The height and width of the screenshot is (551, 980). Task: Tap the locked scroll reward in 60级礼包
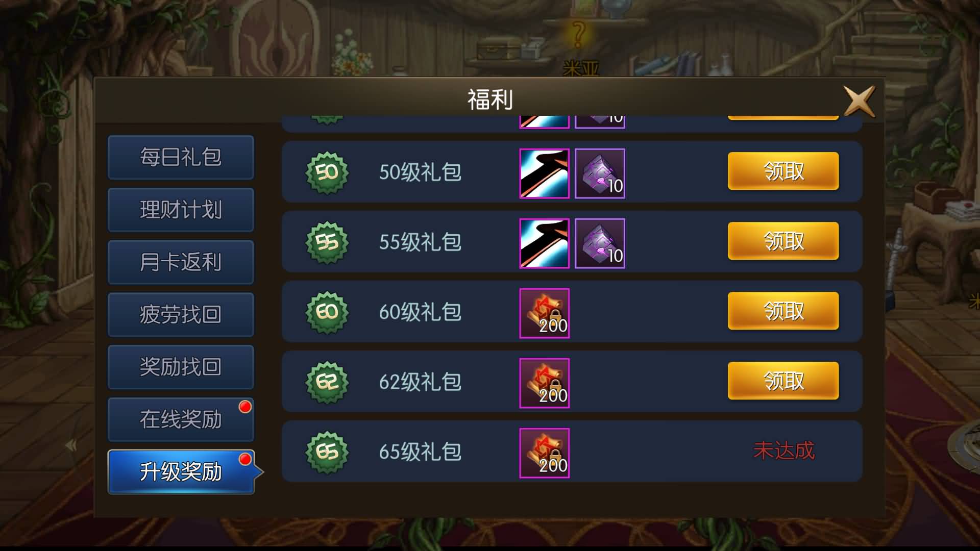pyautogui.click(x=544, y=313)
